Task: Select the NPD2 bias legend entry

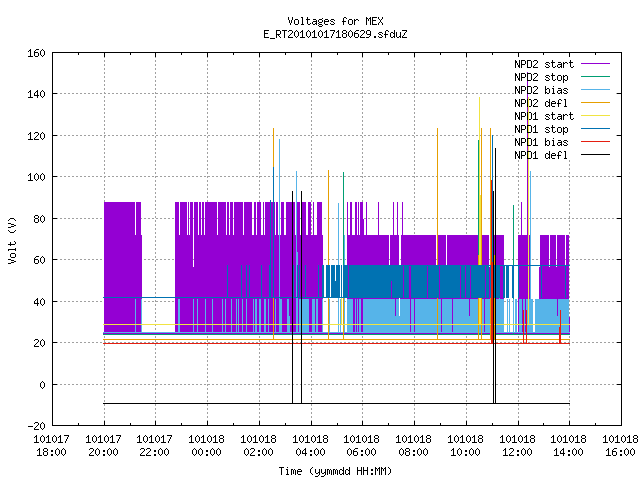Action: click(562, 90)
